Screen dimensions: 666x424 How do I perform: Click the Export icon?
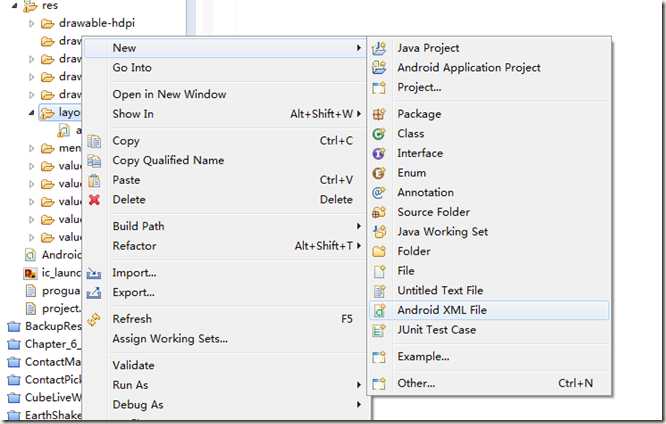(94, 293)
